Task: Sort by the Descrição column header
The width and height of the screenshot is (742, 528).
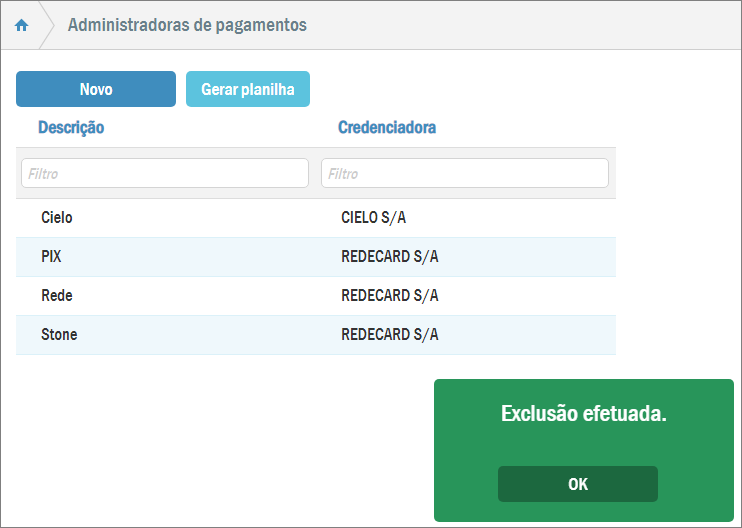Action: pyautogui.click(x=71, y=128)
